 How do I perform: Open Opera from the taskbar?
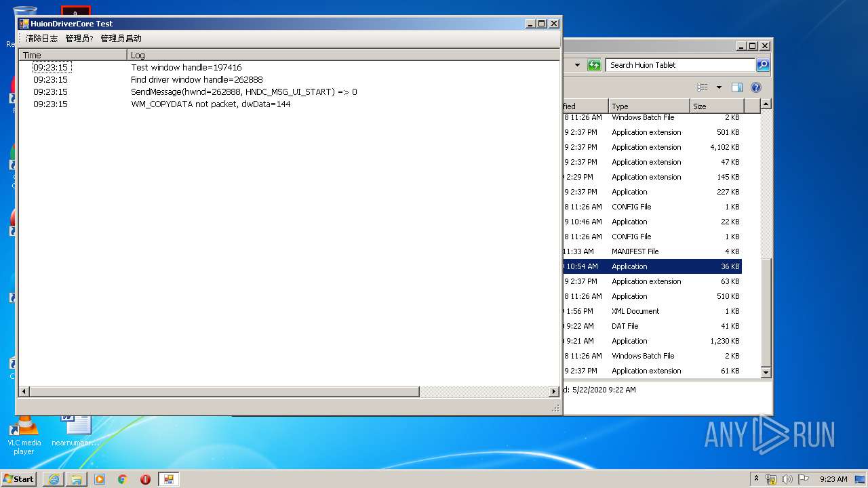tap(145, 479)
